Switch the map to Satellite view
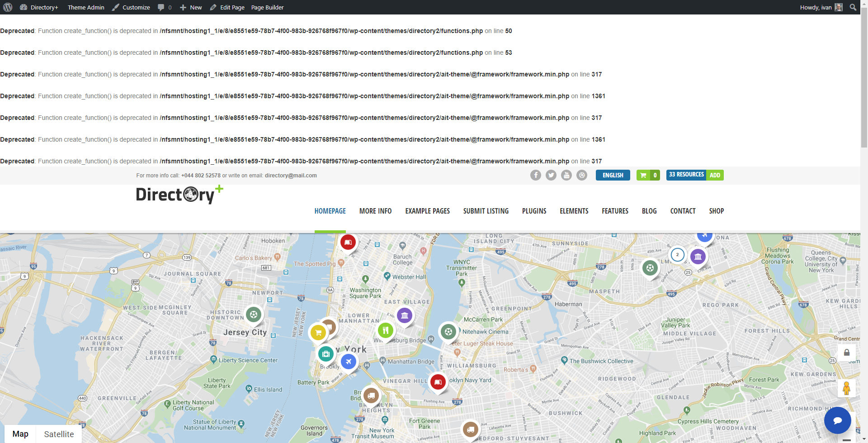Screen dimensions: 868x443 tap(59, 434)
